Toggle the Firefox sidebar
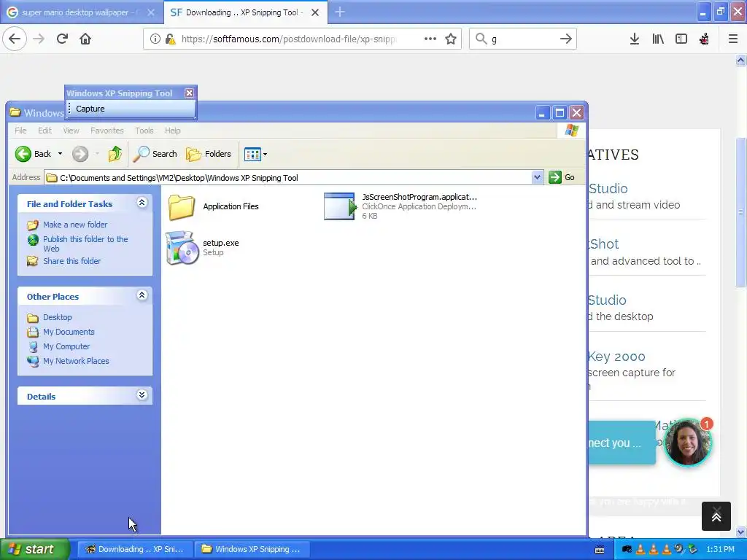The image size is (747, 560). coord(681,39)
